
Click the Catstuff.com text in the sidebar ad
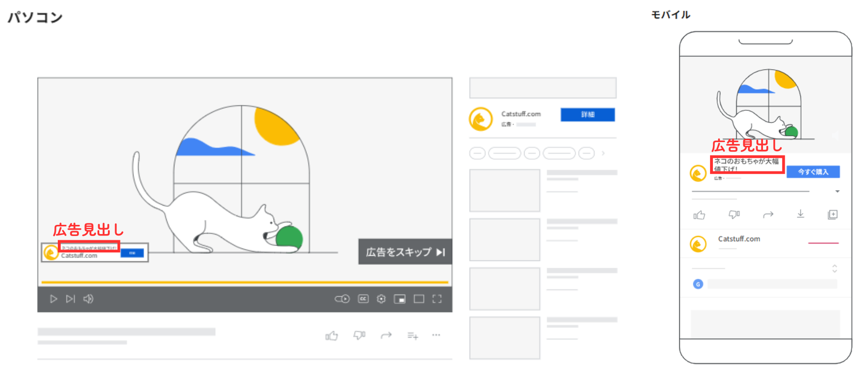tap(521, 114)
